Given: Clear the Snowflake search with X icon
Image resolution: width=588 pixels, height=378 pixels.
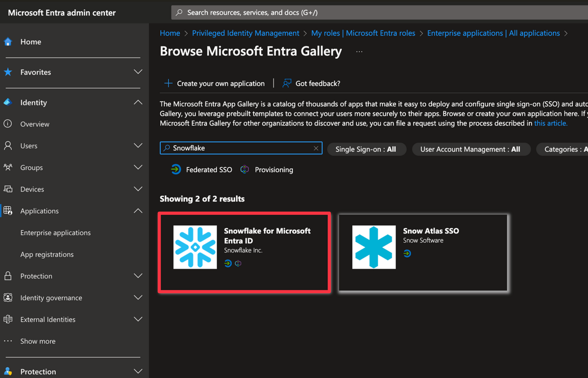Looking at the screenshot, I should [x=316, y=148].
